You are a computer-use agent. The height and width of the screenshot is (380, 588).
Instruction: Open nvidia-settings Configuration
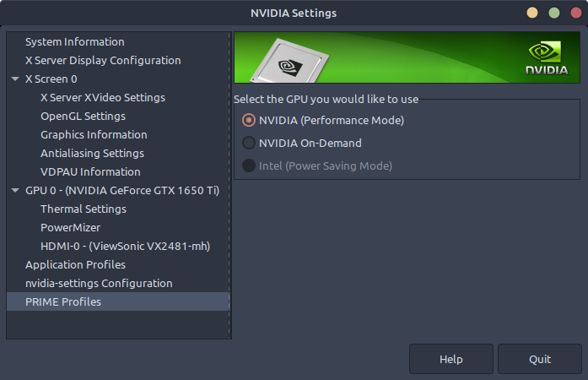click(99, 284)
